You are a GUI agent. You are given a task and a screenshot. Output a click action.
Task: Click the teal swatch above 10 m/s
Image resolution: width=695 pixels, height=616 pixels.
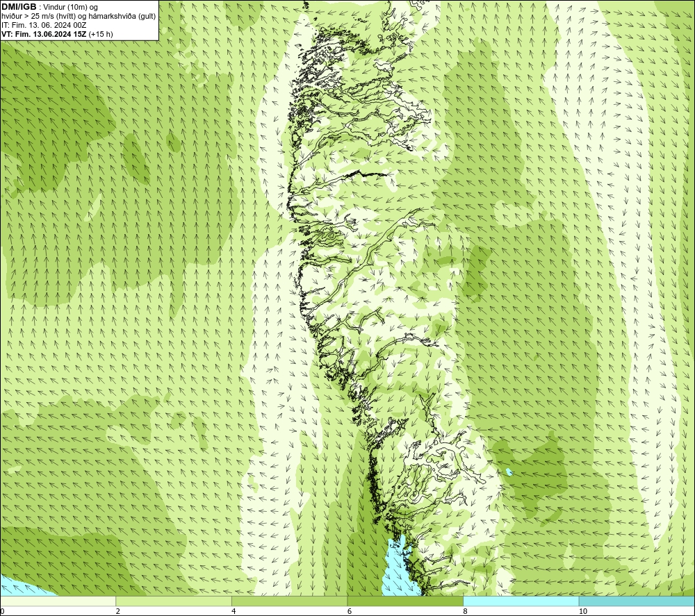(637, 601)
